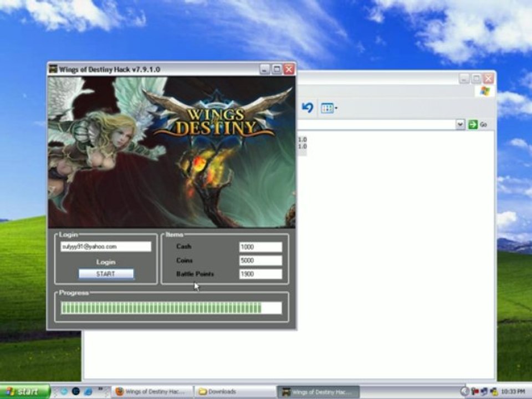Click the Coins amount field
The height and width of the screenshot is (399, 532).
click(260, 260)
